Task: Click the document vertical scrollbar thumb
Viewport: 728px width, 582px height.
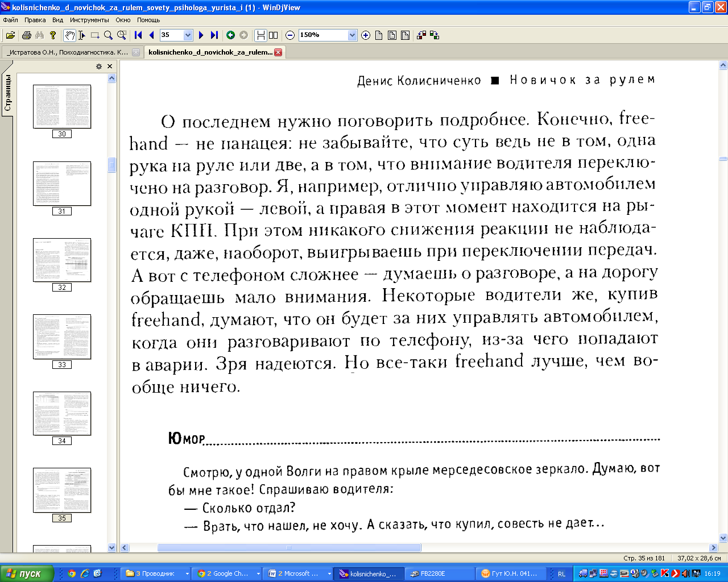Action: coord(723,159)
